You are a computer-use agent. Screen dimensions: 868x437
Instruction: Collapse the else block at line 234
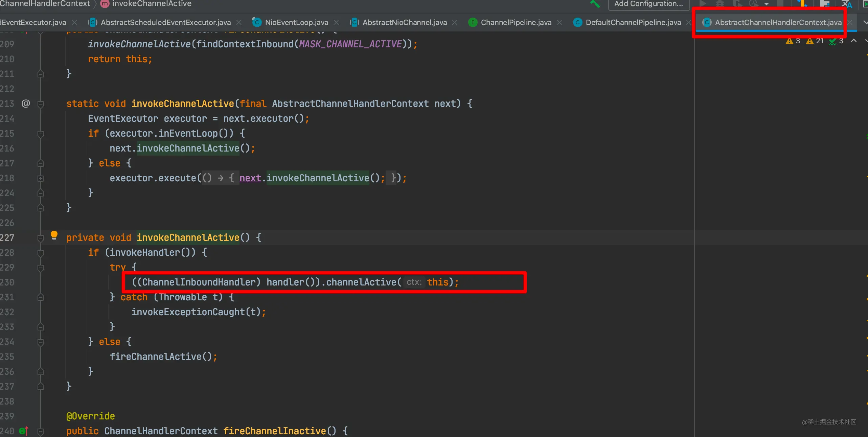click(41, 342)
